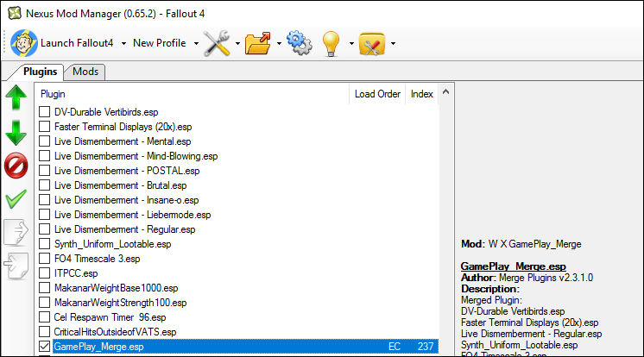Click the GamePlay_Merge.esp heading in details panel
Screen dimensions: 644x357
[514, 266]
